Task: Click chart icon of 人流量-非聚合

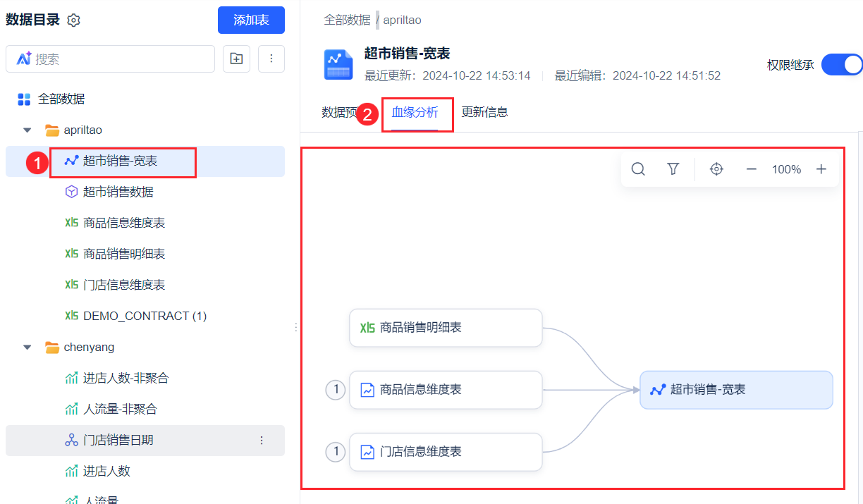Action: tap(71, 410)
